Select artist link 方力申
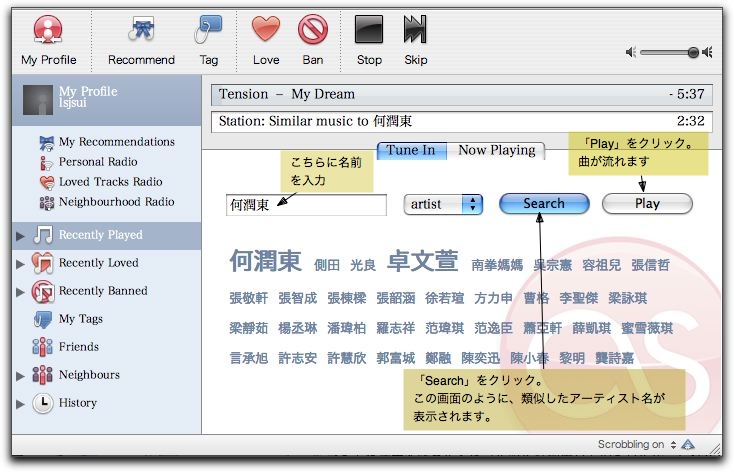This screenshot has width=734, height=472. [x=493, y=298]
